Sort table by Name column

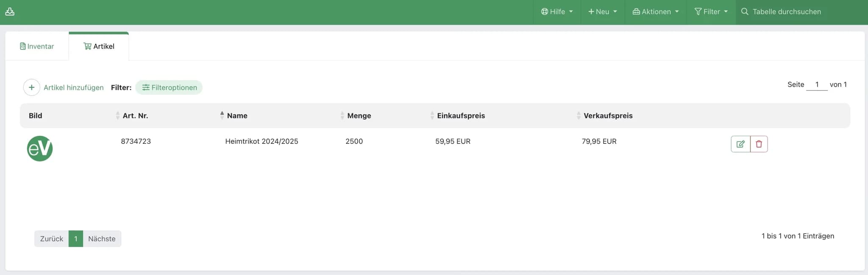click(237, 115)
